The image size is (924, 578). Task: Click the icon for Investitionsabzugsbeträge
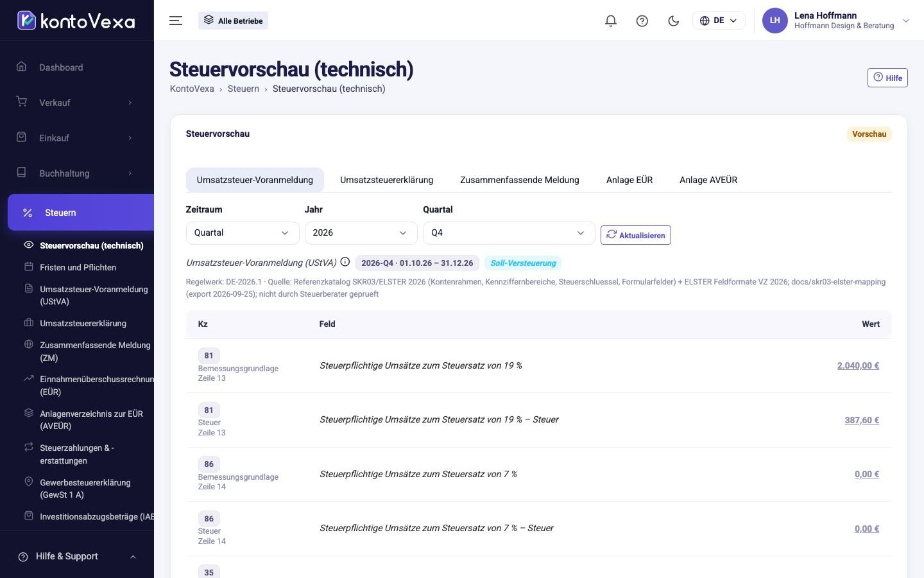(x=28, y=516)
